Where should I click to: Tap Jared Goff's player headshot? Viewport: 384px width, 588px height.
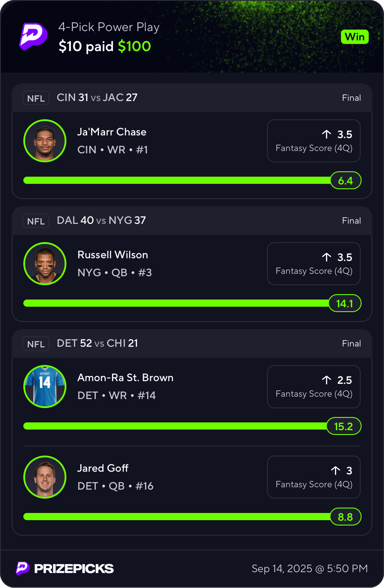[45, 477]
